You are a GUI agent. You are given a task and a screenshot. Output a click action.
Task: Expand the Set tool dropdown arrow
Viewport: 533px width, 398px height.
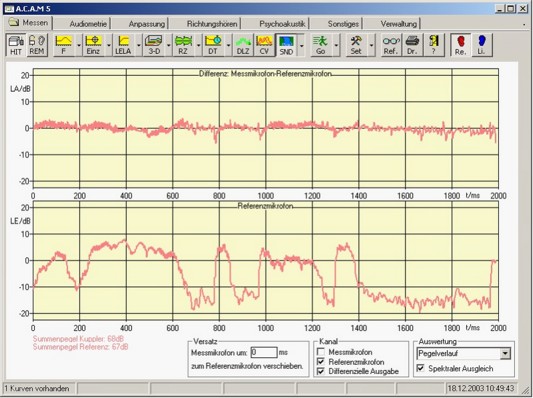(x=372, y=45)
